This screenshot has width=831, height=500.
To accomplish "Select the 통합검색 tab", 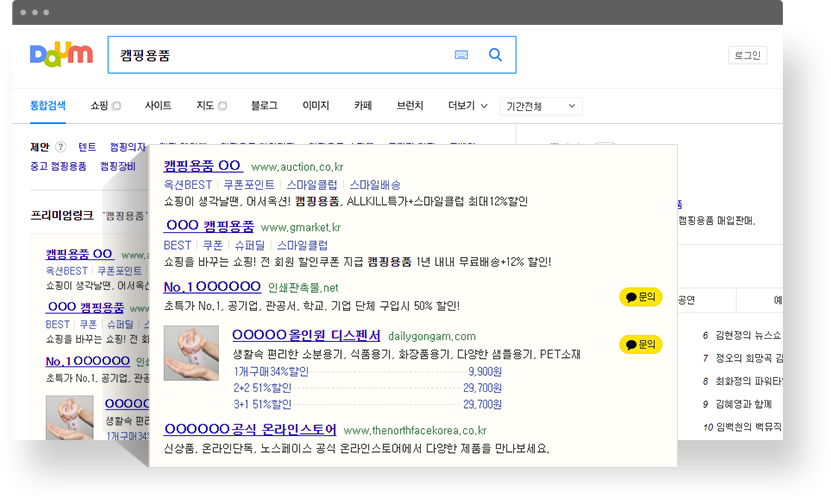I will pyautogui.click(x=48, y=106).
